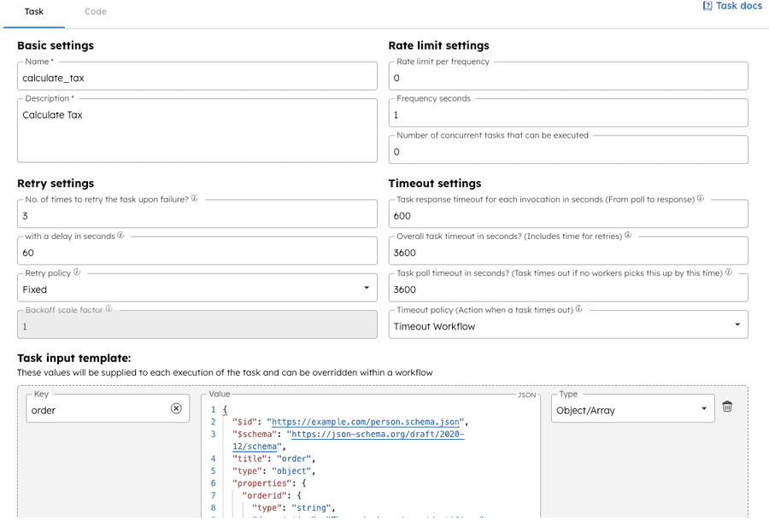Show info for task poll timeout
This screenshot has width=769, height=532.
(728, 272)
